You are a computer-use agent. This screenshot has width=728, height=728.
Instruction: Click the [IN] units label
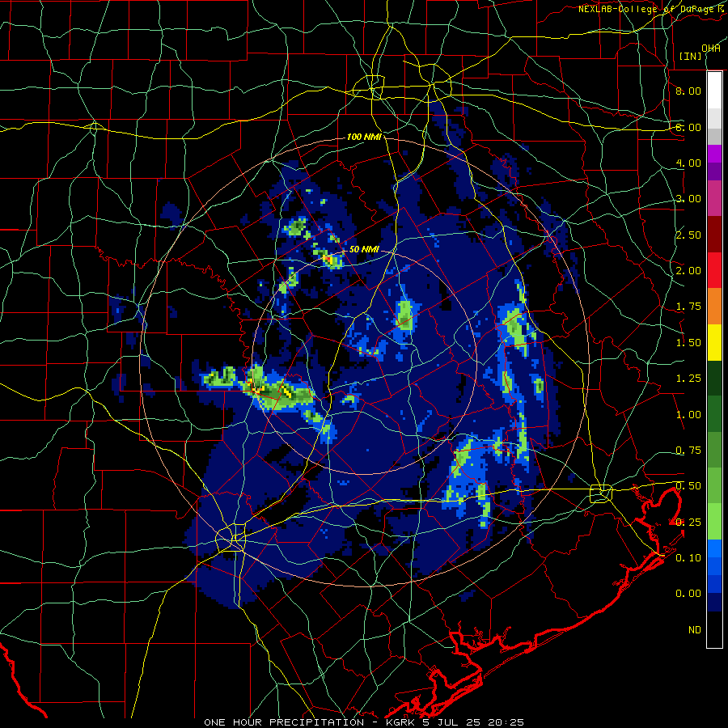[691, 56]
